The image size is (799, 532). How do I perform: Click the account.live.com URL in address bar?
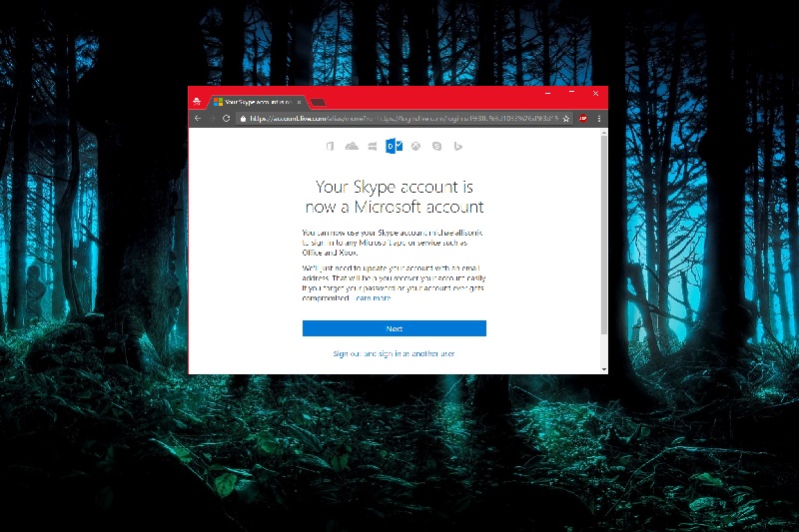[404, 118]
